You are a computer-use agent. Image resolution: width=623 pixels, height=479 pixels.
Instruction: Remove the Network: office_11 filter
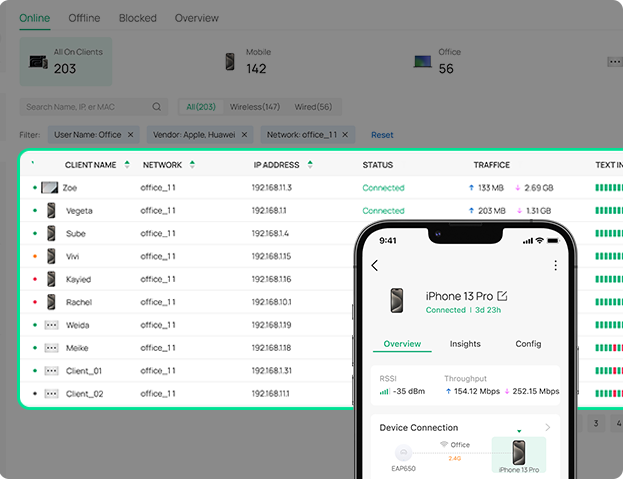[x=345, y=134]
